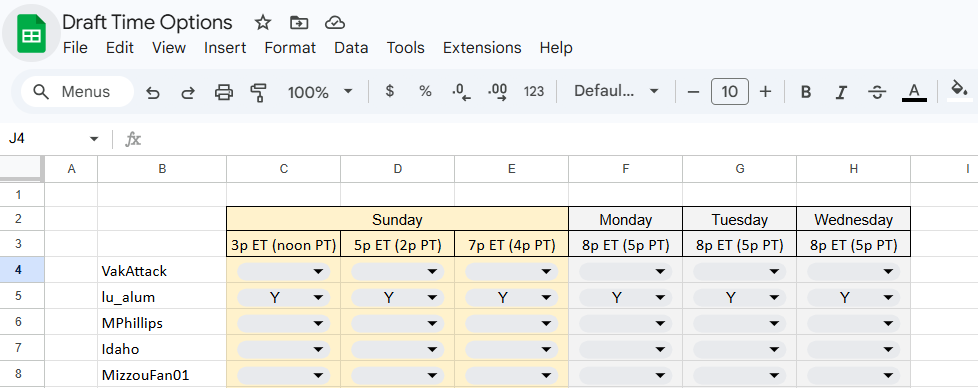Screen dimensions: 978x388
Task: Click the 7p ET (4p PT) cell
Action: [512, 245]
